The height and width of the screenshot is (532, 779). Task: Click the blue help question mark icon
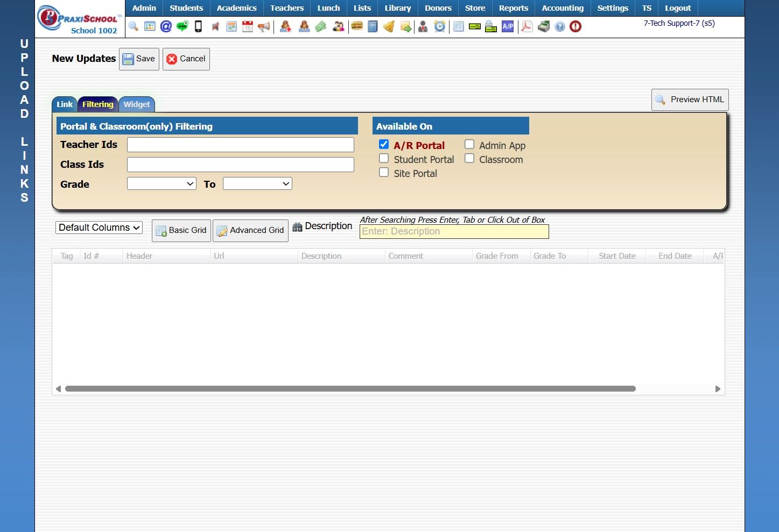560,26
